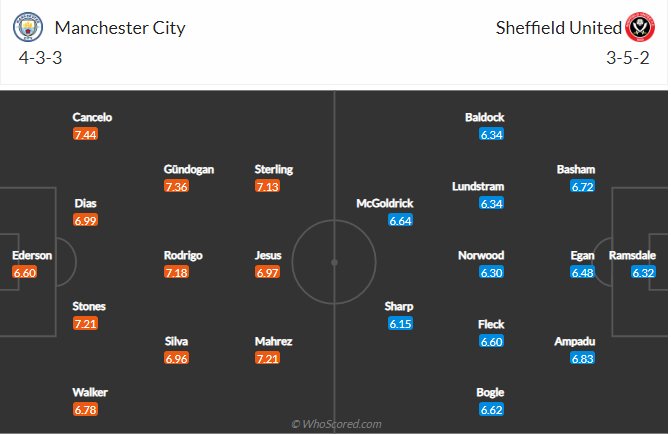Viewport: 671px width, 434px height.
Task: Click Basham's 6.72 rating badge
Action: 582,186
